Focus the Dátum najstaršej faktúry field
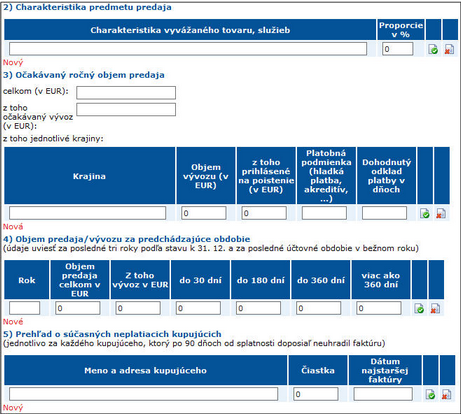This screenshot has width=461, height=414. tap(383, 394)
